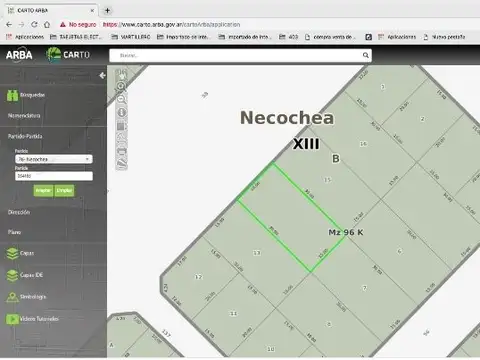Activate the zoom in magnifier tool
480x360 pixels.
[122, 86]
